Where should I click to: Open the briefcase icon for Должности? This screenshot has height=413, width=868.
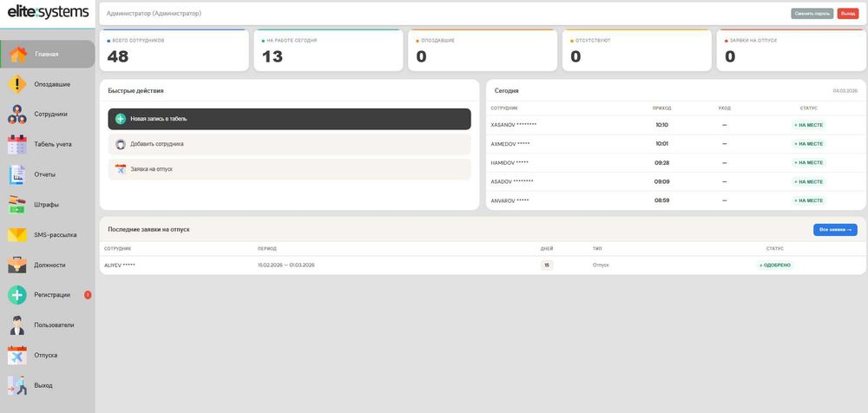(x=17, y=265)
